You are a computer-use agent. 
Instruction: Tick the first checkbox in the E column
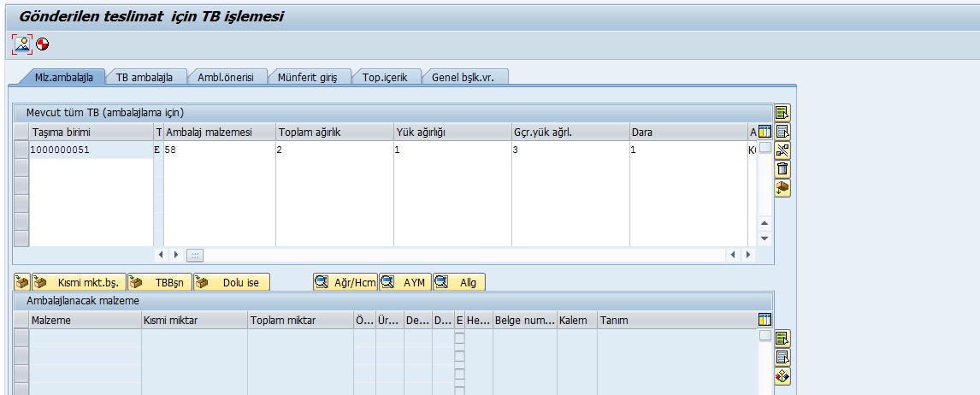pos(460,338)
